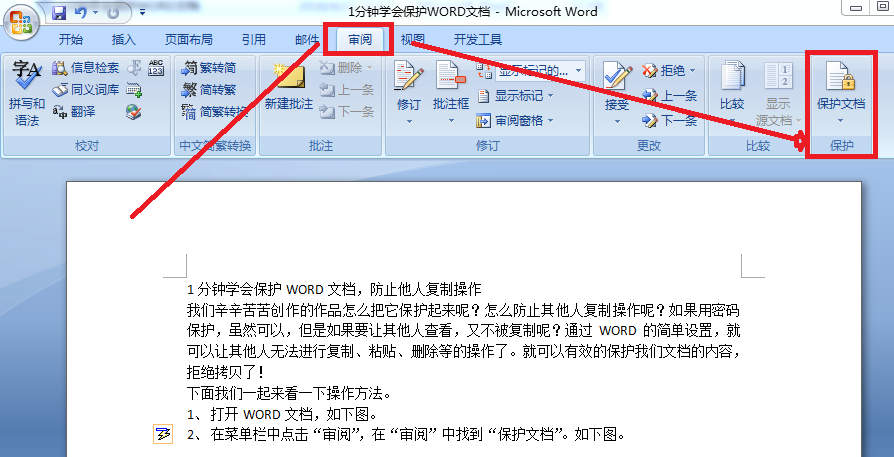Screen dimensions: 894x457
Task: Open the ABC 123 word count icon
Action: click(x=156, y=68)
